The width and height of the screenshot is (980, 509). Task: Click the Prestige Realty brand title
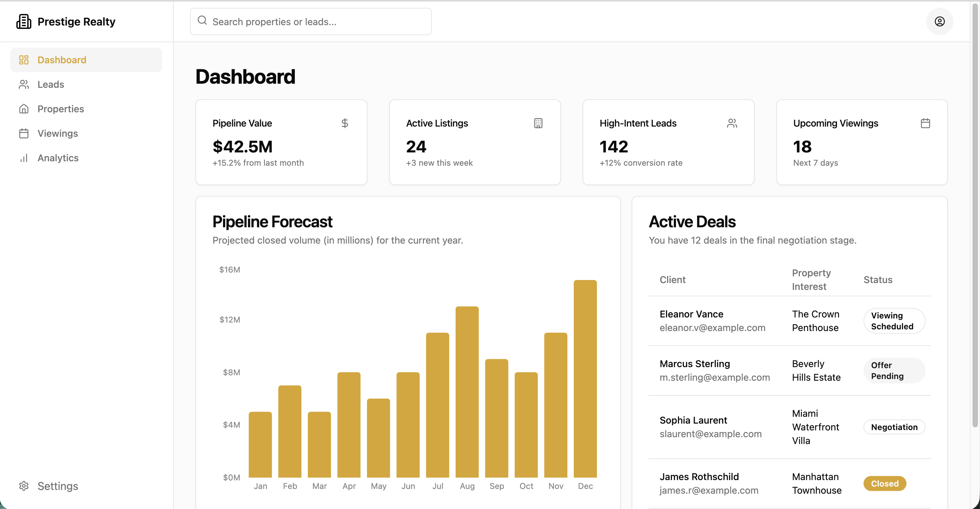77,22
